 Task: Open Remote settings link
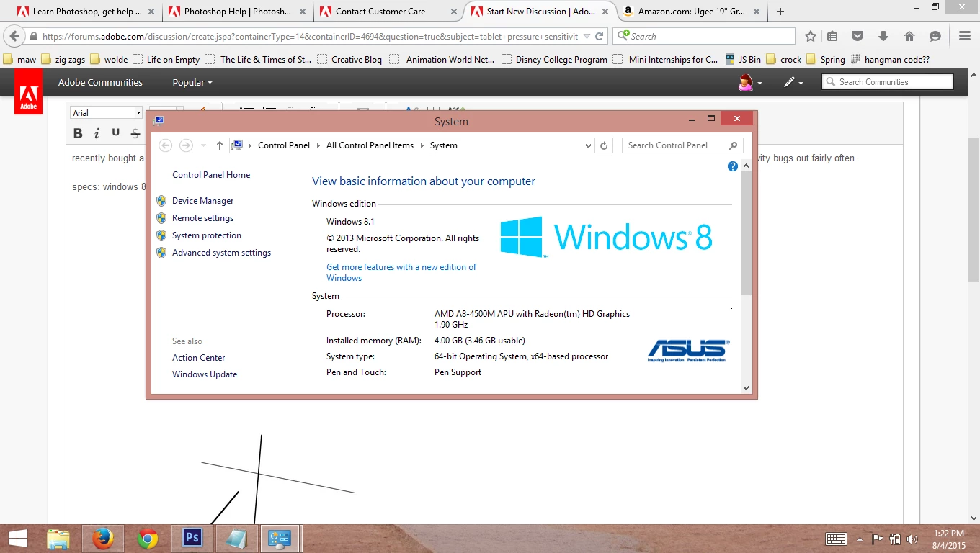click(x=202, y=218)
